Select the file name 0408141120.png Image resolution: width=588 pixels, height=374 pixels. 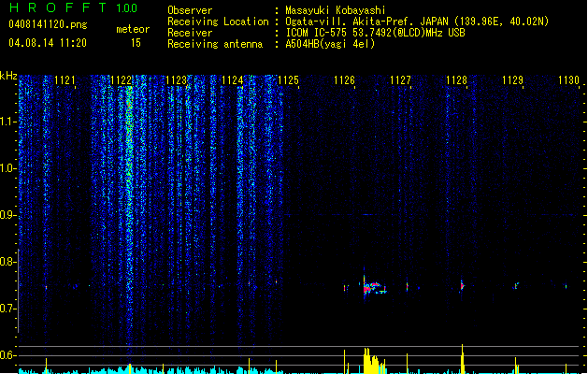pyautogui.click(x=48, y=24)
